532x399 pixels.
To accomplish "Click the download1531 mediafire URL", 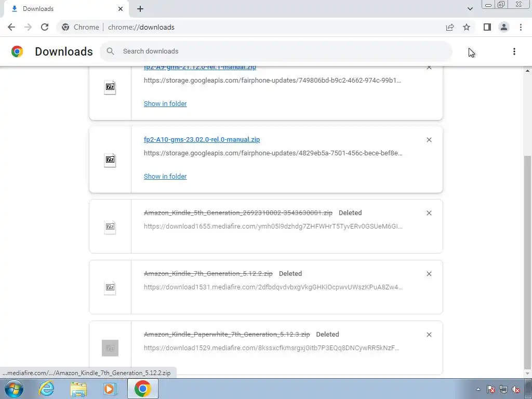I will coord(273,287).
